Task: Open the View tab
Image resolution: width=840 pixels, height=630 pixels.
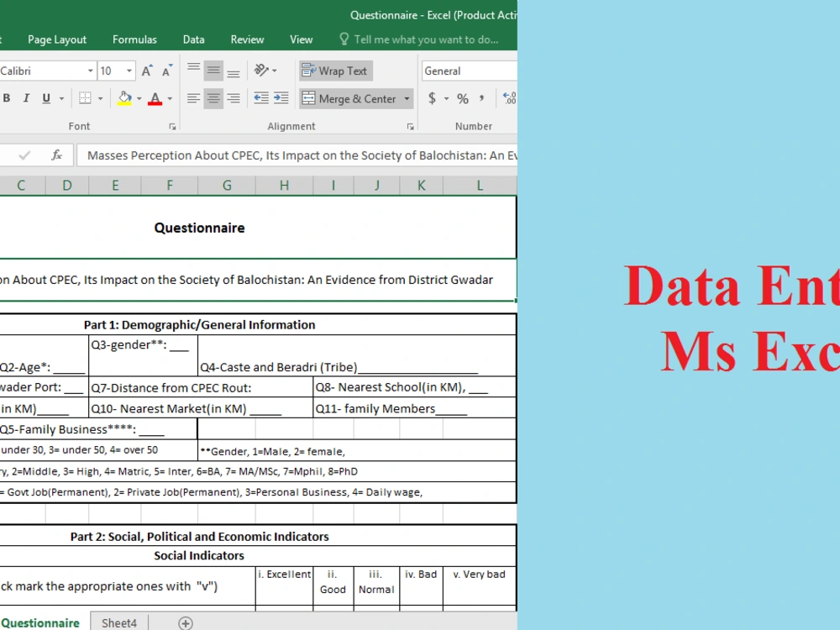Action: (301, 39)
